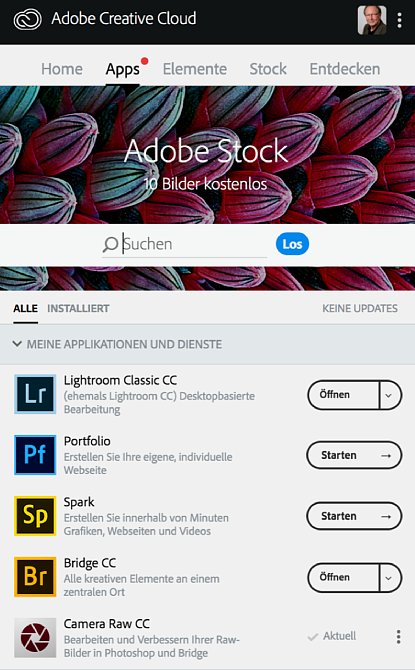This screenshot has width=415, height=670.
Task: Collapse Meine Applikationen und Dienste section
Action: (17, 344)
